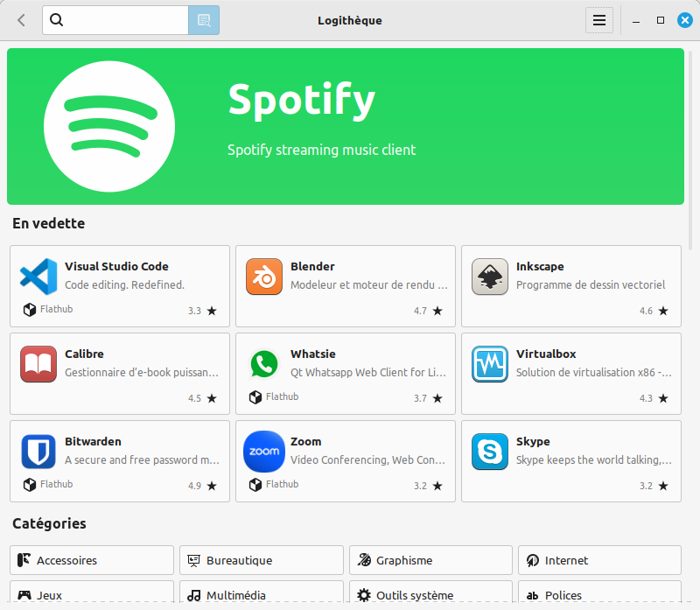Click the Whatsie WhatsApp icon
Screen dimensions: 700x610
point(264,364)
